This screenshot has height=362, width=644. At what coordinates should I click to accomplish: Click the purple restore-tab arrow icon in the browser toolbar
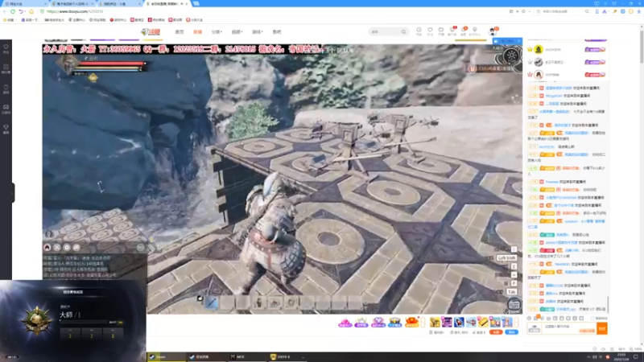[x=21, y=11]
